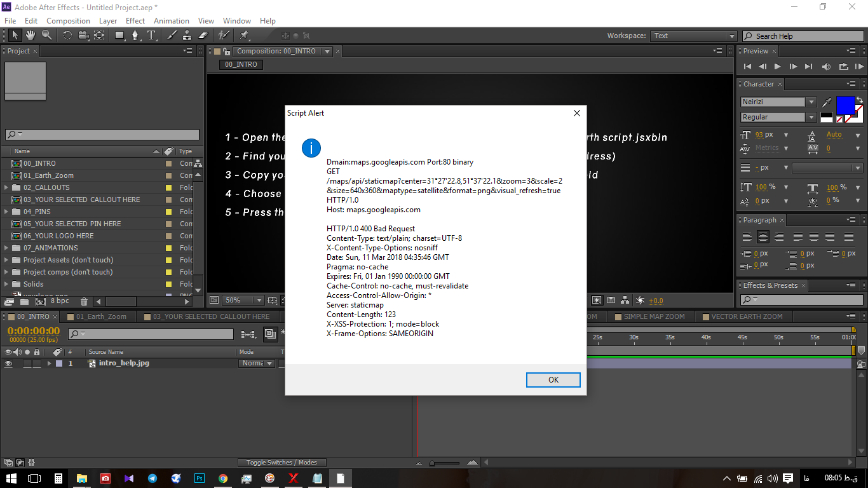This screenshot has height=488, width=868.
Task: Select right align text in Paragraph
Action: (x=779, y=236)
